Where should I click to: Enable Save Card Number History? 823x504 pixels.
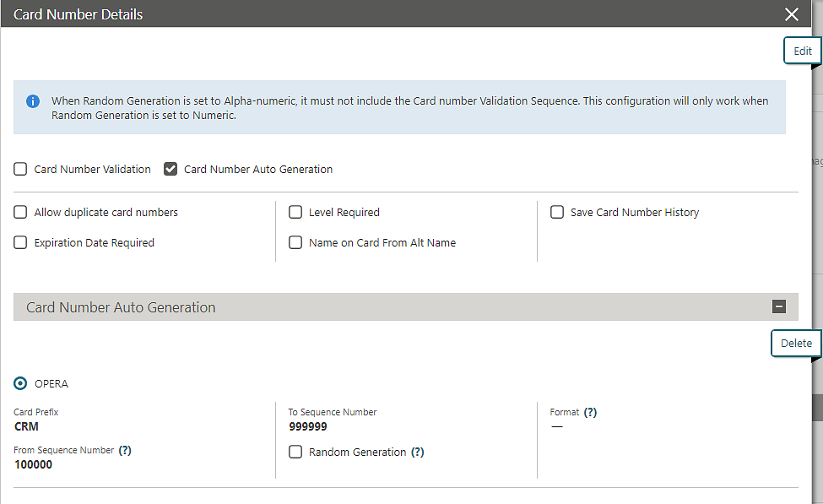click(556, 212)
